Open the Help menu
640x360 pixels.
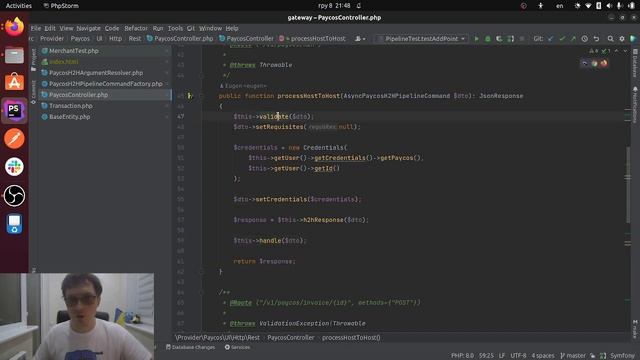tap(232, 28)
